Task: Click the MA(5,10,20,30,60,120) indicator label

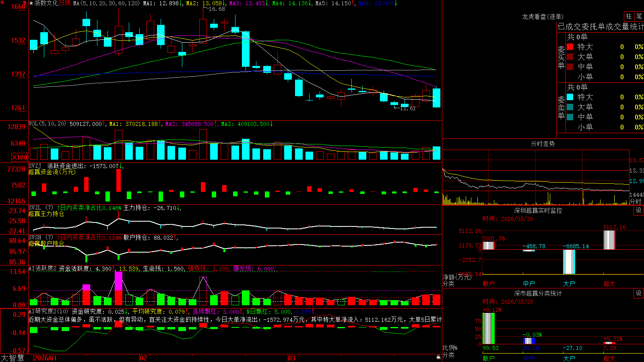Action: click(106, 3)
